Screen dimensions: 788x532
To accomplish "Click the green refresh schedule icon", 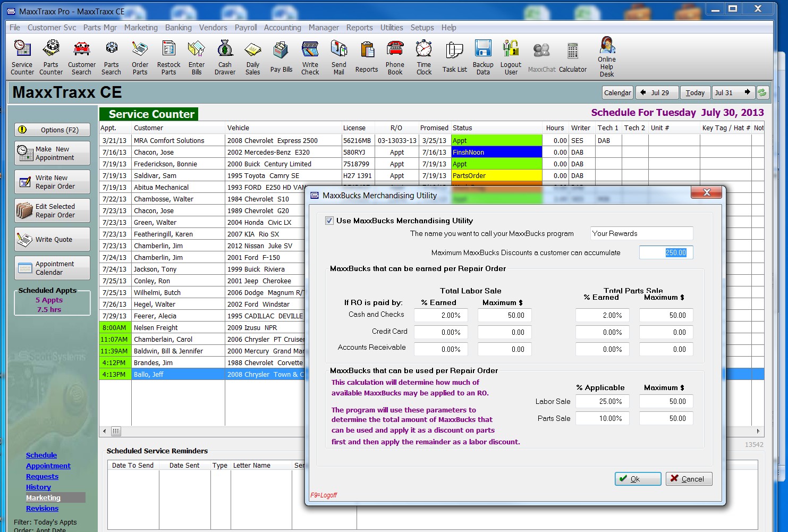I will pyautogui.click(x=762, y=92).
